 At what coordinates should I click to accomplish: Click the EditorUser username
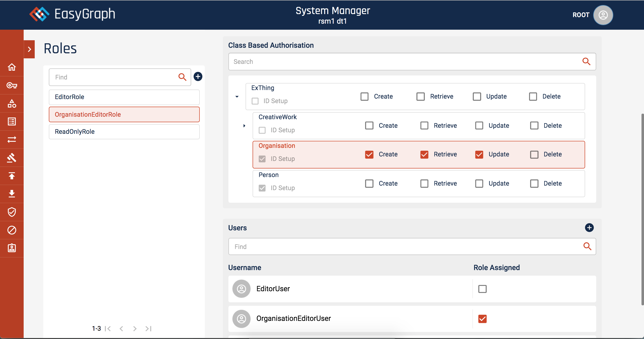pyautogui.click(x=273, y=289)
